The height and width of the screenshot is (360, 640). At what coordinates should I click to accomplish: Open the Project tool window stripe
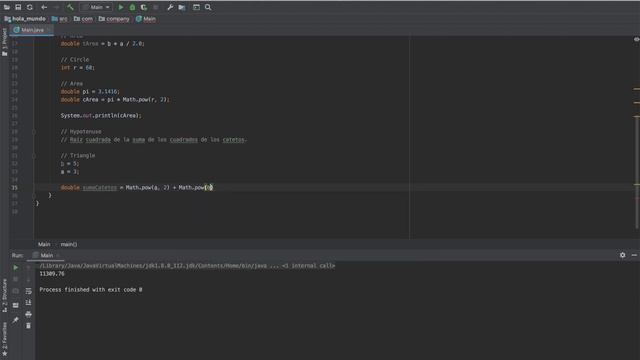pos(4,42)
